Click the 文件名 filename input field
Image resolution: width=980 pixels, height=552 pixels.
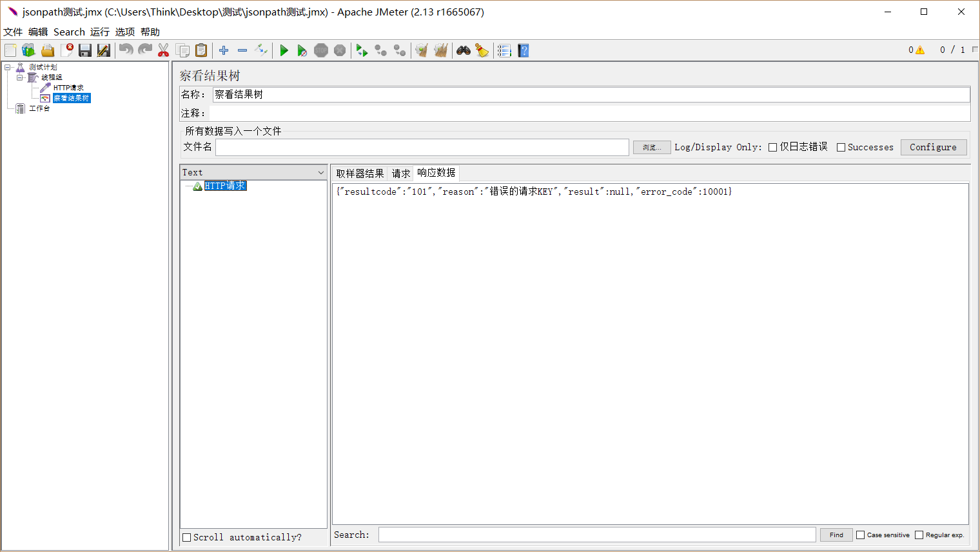(x=422, y=147)
